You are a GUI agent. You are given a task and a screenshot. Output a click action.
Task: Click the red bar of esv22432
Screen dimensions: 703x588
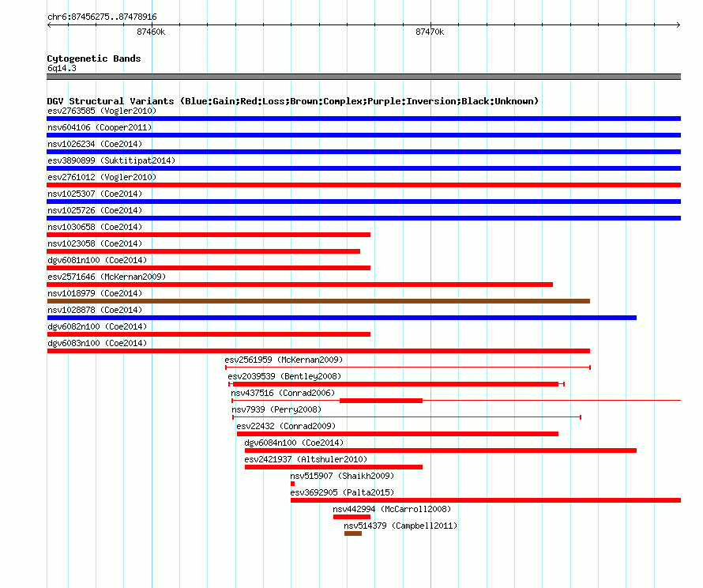[397, 434]
